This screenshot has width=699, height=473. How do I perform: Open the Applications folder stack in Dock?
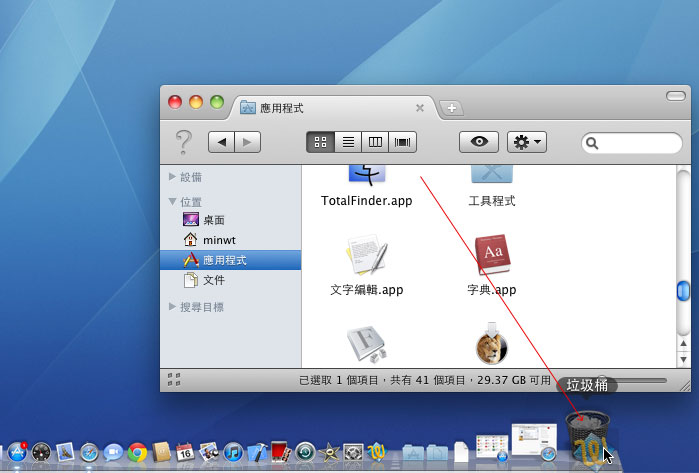pyautogui.click(x=413, y=452)
